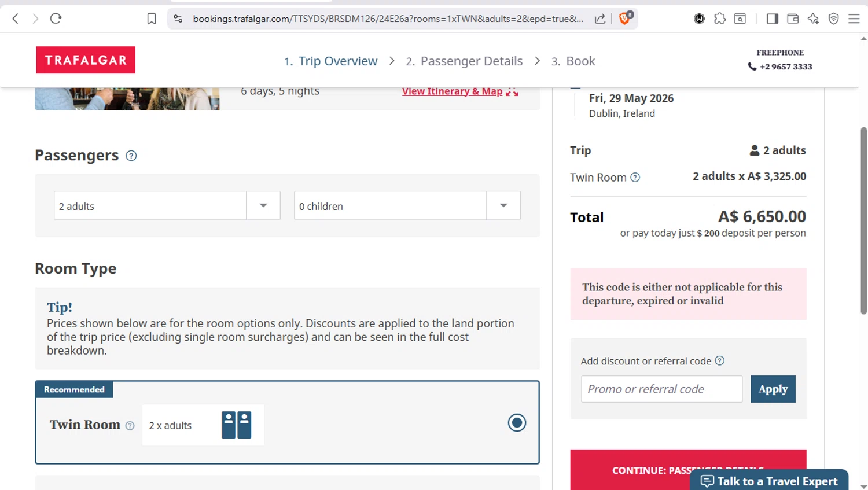The image size is (868, 490).
Task: Continue to Passenger Details
Action: [x=688, y=469]
